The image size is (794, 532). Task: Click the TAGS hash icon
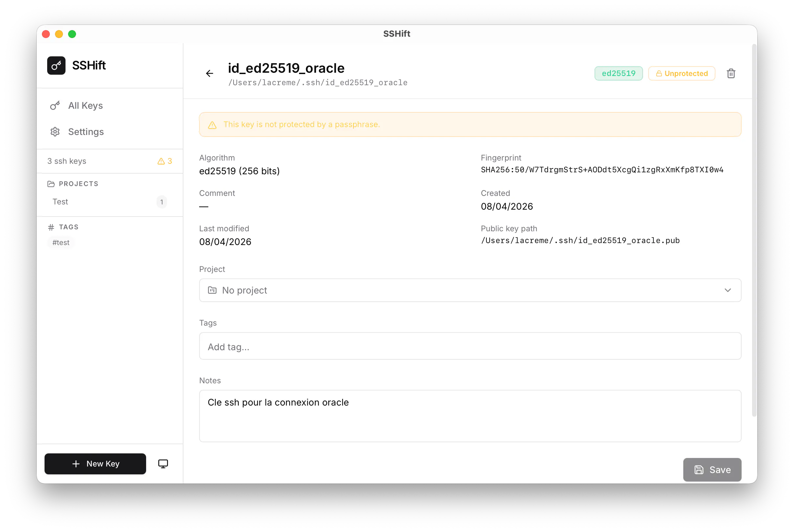[x=51, y=227]
